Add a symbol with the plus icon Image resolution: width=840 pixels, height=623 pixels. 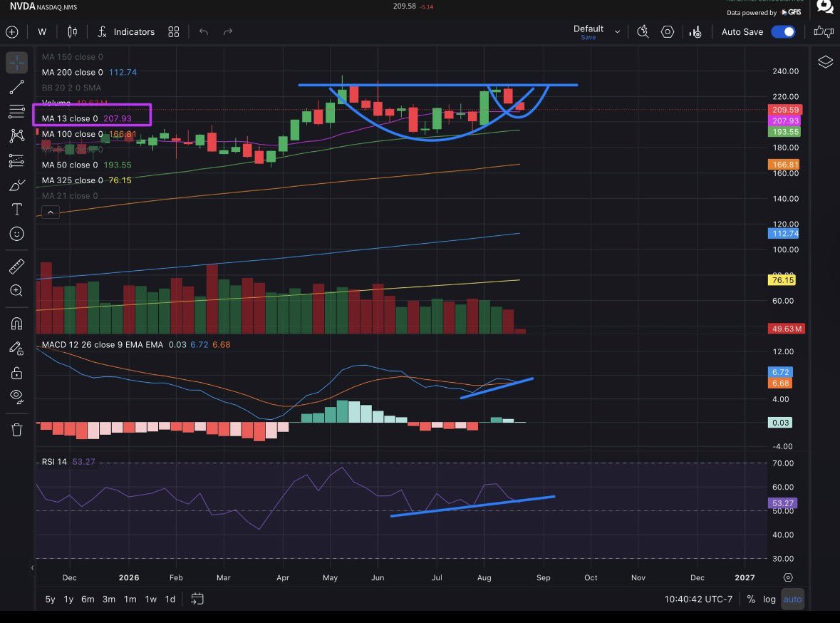pos(12,32)
